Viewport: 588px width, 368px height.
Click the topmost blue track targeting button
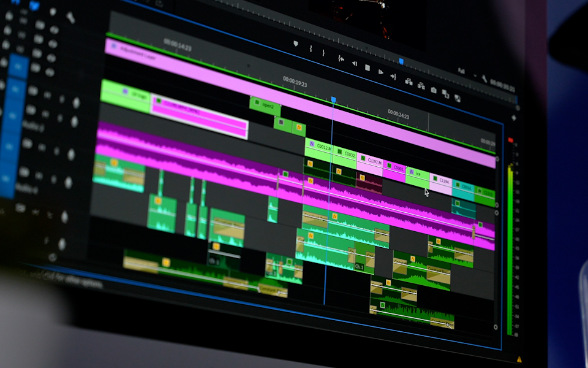pos(19,66)
